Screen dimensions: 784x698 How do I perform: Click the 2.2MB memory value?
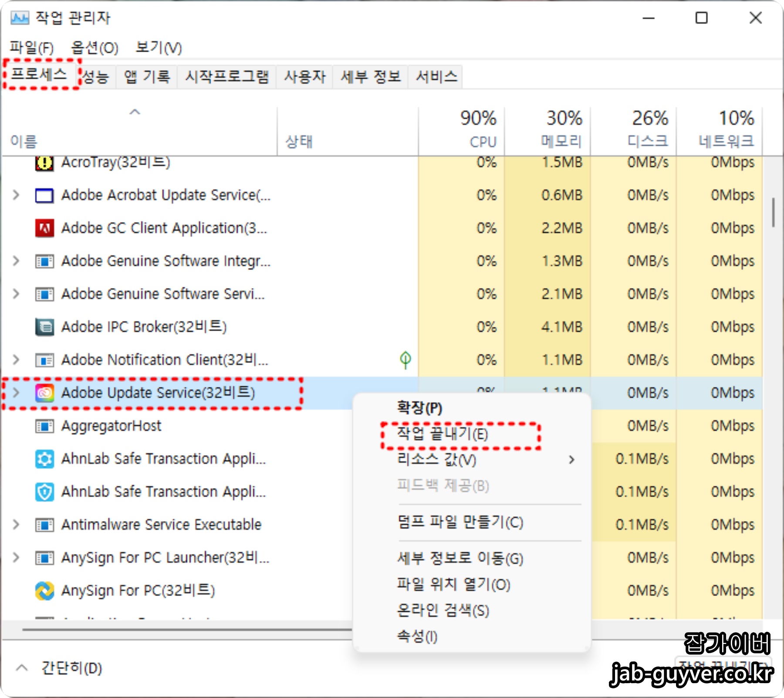pyautogui.click(x=562, y=228)
